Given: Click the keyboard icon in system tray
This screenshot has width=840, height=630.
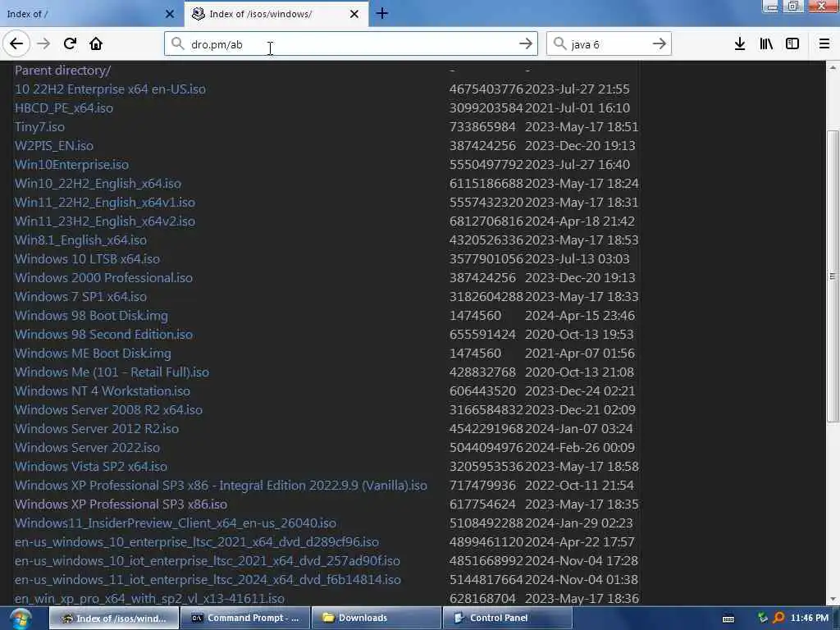Looking at the screenshot, I should (728, 619).
